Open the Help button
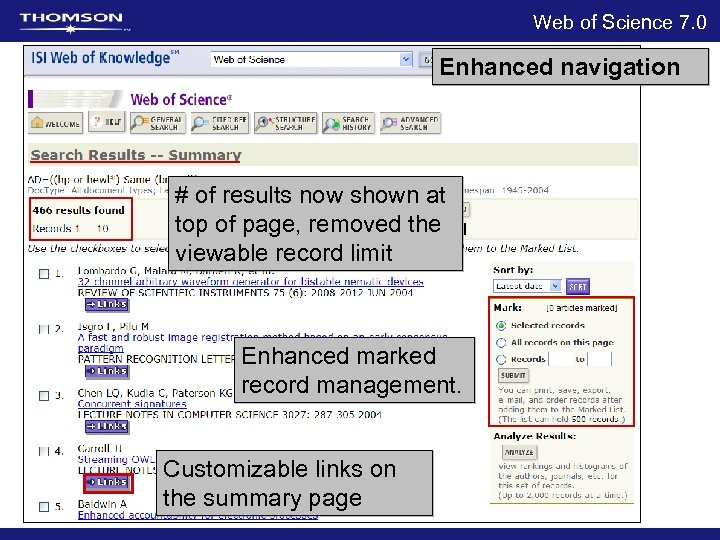 click(x=107, y=122)
